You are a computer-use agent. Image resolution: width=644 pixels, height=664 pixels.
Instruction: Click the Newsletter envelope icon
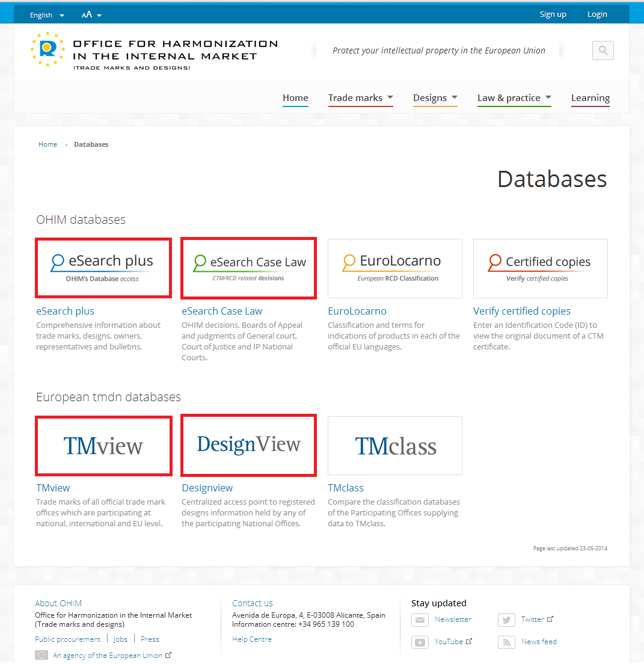pos(420,620)
